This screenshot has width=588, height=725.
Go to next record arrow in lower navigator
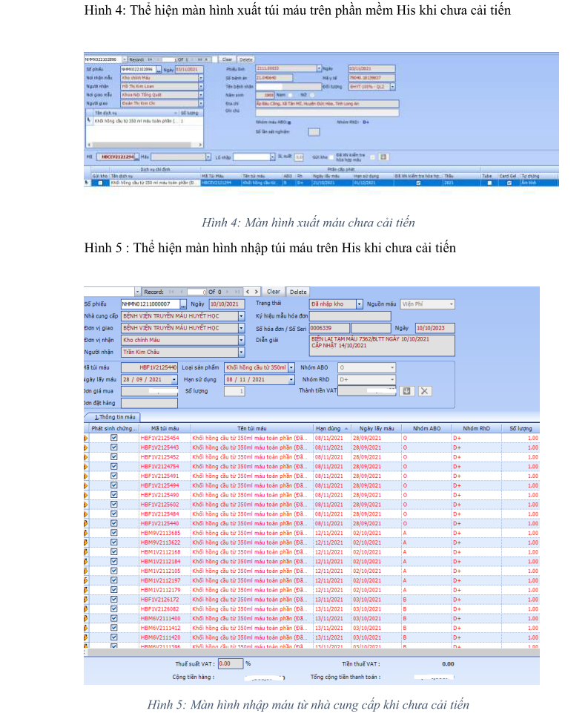[x=257, y=292]
